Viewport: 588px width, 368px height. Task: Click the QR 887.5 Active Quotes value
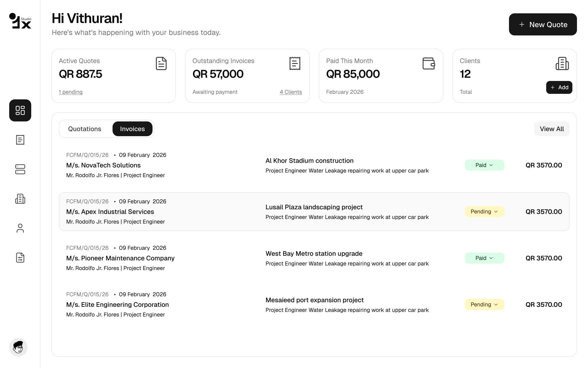coord(80,74)
